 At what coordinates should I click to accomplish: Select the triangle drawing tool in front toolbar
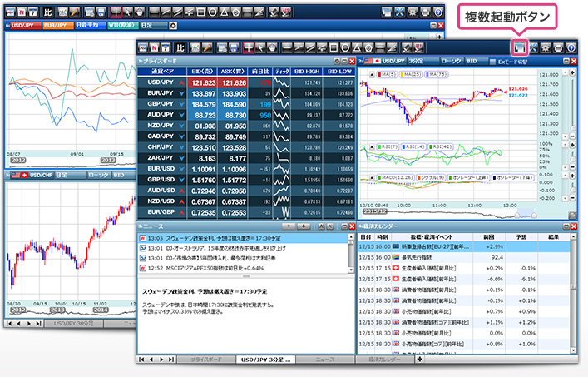[x=357, y=47]
